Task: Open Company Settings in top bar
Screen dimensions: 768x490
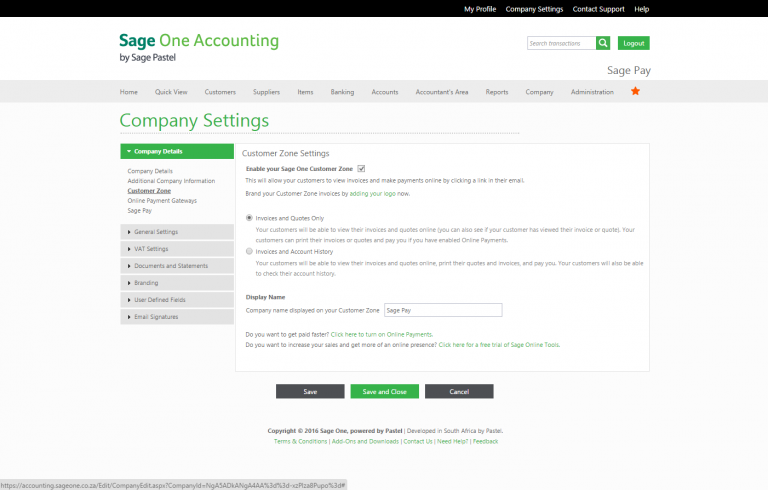Action: point(534,9)
